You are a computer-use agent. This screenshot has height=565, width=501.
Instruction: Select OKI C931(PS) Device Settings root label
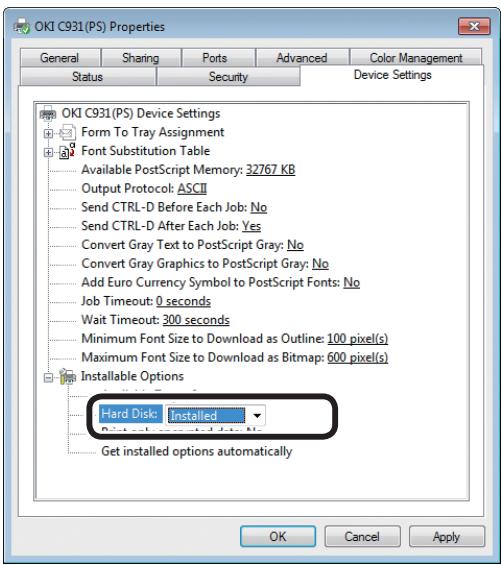[141, 113]
